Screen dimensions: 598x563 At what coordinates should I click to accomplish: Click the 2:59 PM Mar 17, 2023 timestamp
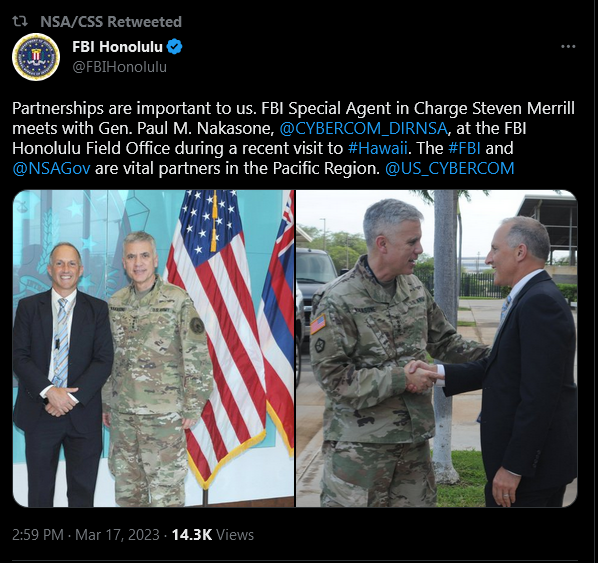[86, 535]
